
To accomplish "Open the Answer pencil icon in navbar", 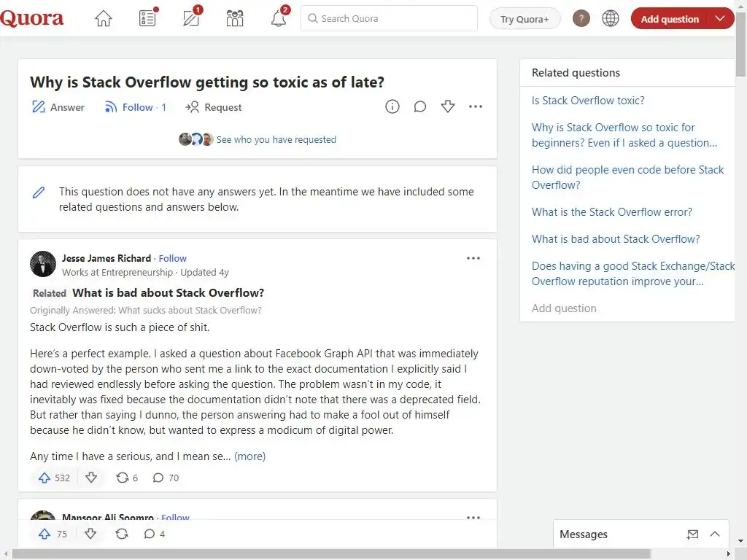I will [x=192, y=18].
